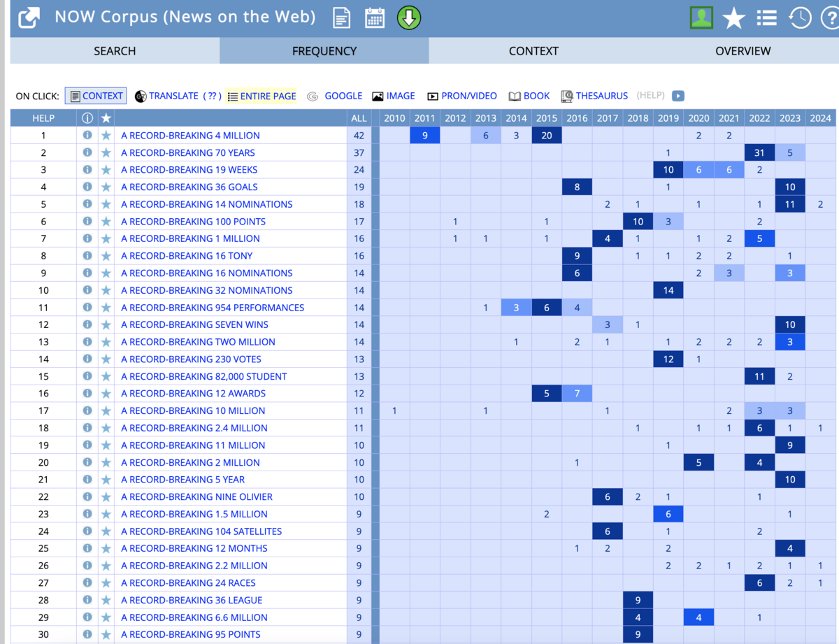839x644 pixels.
Task: Click the 20 cell under 2015
Action: pyautogui.click(x=547, y=136)
